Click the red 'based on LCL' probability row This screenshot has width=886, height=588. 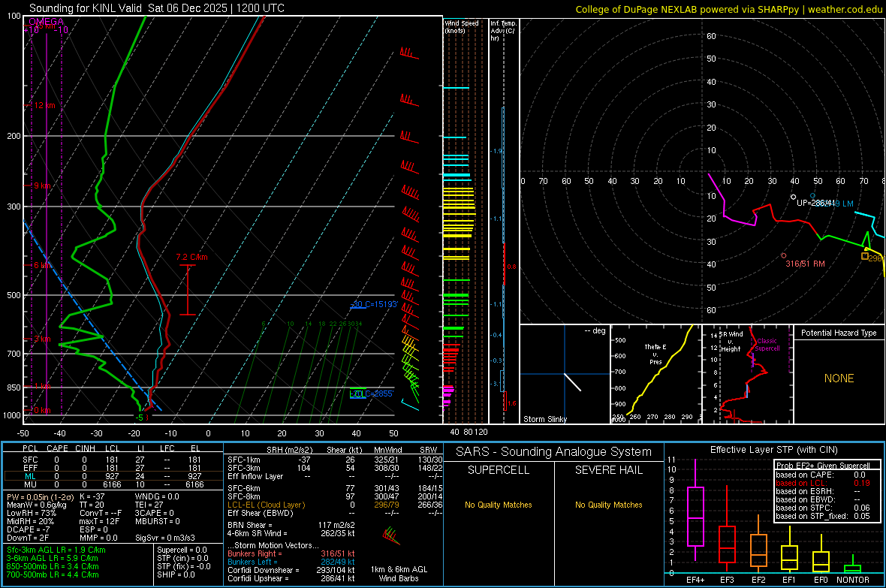823,483
